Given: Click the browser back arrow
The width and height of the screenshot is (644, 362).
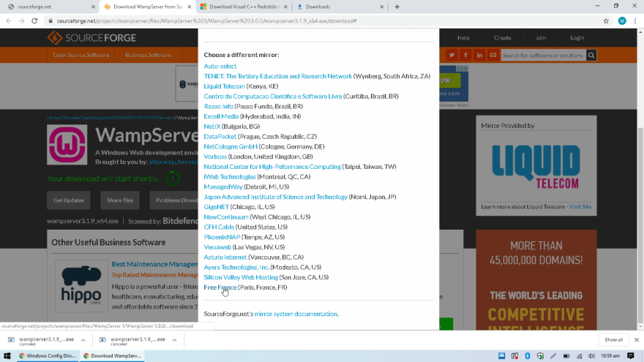Looking at the screenshot, I should 9,21.
